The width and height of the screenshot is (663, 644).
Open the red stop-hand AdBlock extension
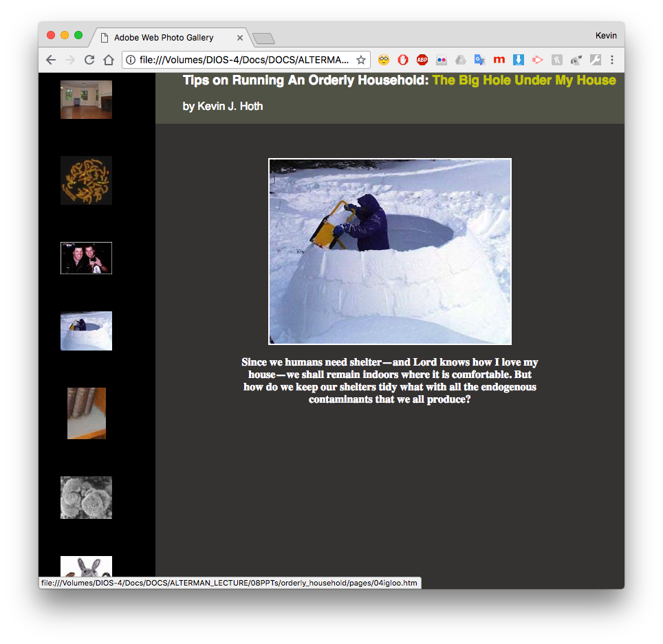click(x=403, y=60)
